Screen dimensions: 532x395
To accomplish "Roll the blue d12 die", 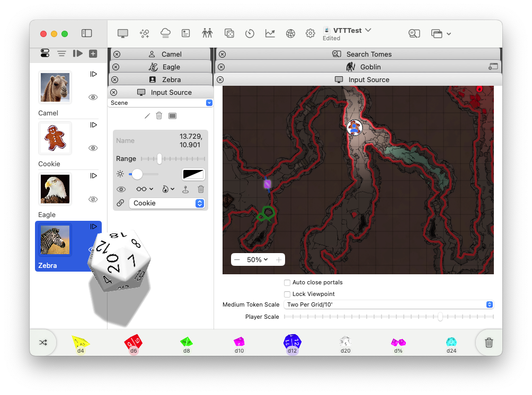I will pyautogui.click(x=292, y=342).
